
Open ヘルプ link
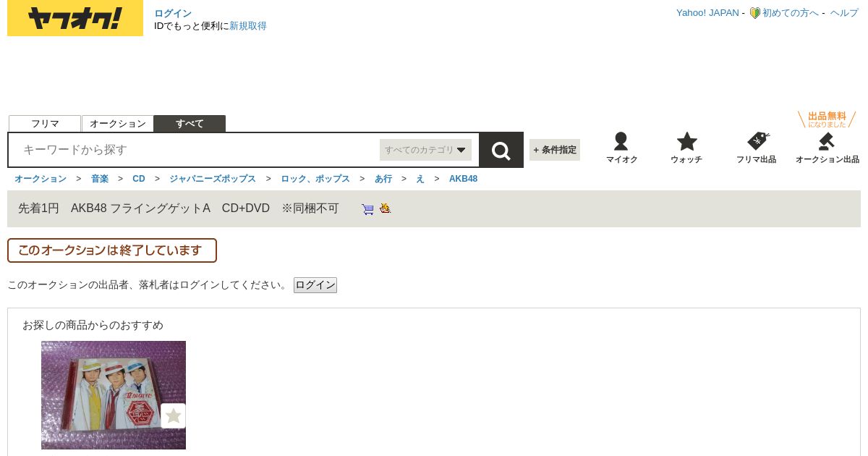click(844, 13)
